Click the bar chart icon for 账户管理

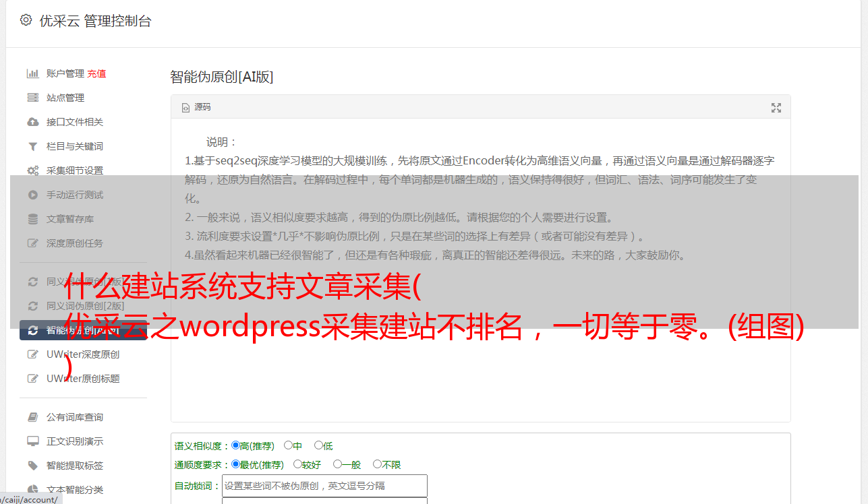tap(32, 73)
